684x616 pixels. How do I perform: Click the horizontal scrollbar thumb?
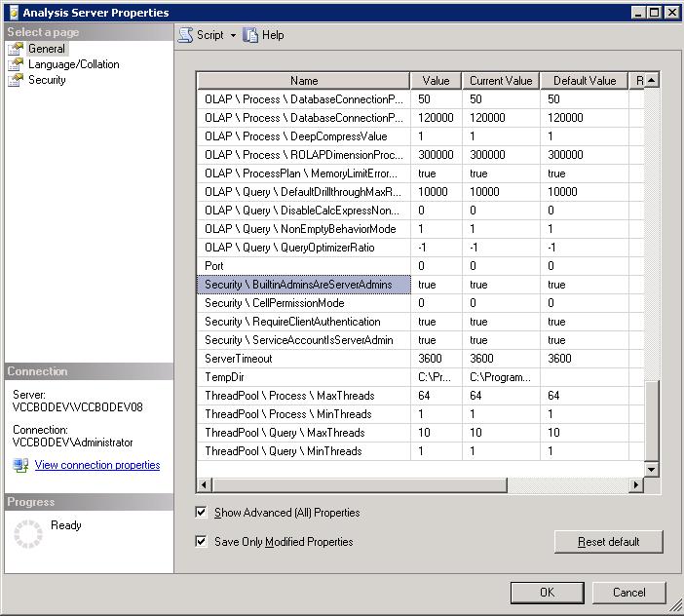pos(359,484)
